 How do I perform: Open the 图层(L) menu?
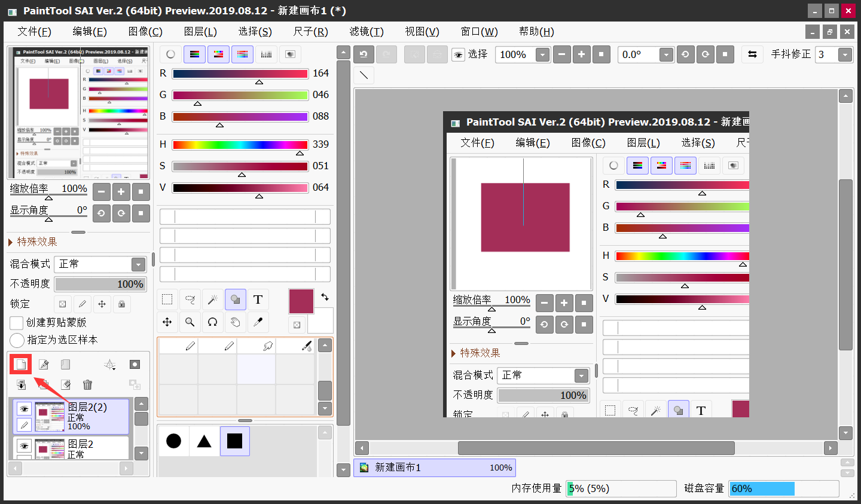tap(200, 32)
